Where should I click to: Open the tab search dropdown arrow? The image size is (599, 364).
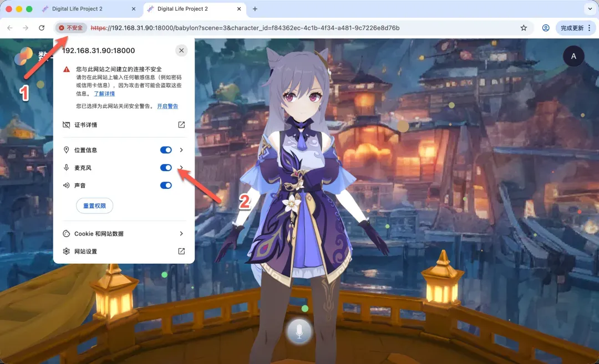590,9
